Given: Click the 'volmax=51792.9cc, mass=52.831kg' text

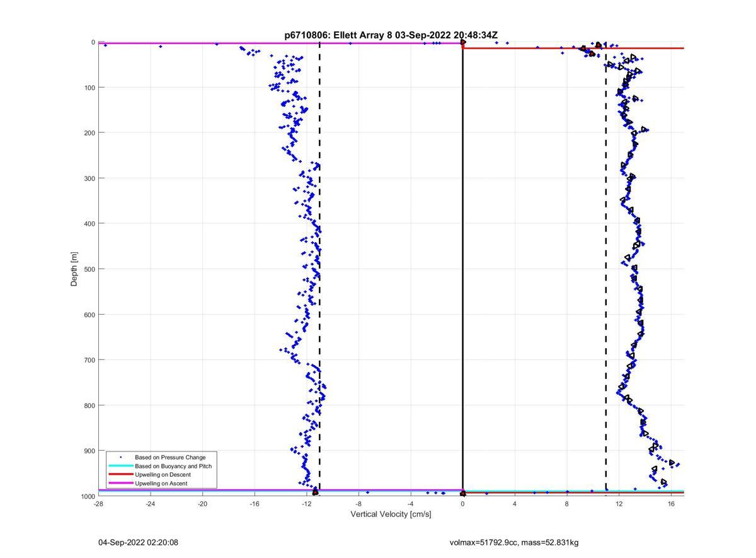Looking at the screenshot, I should click(514, 542).
